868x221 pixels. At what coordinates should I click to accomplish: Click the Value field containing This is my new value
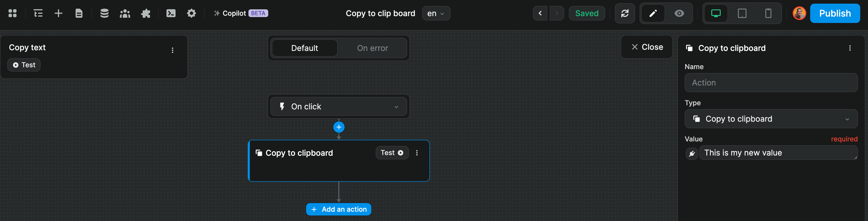(778, 152)
